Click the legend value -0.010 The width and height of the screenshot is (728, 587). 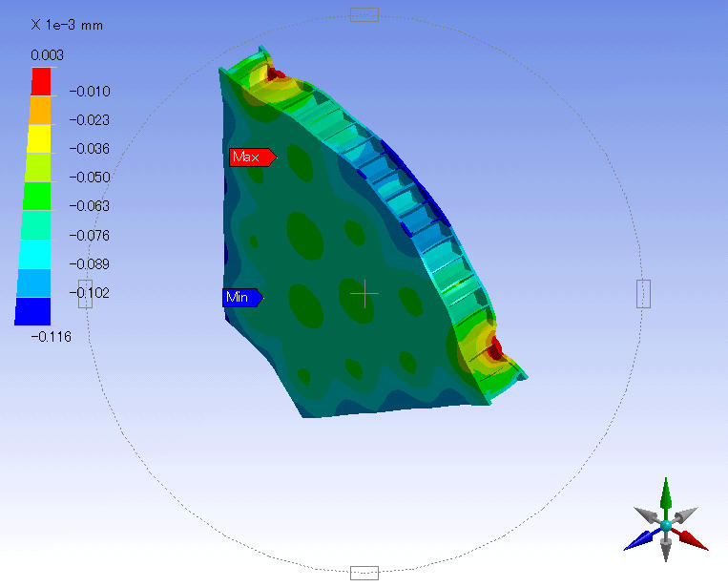click(x=90, y=91)
